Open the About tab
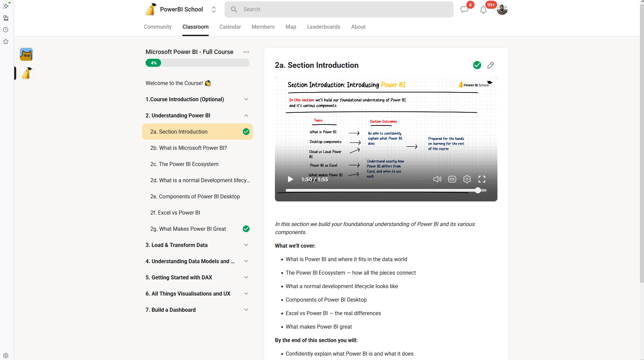 [358, 27]
